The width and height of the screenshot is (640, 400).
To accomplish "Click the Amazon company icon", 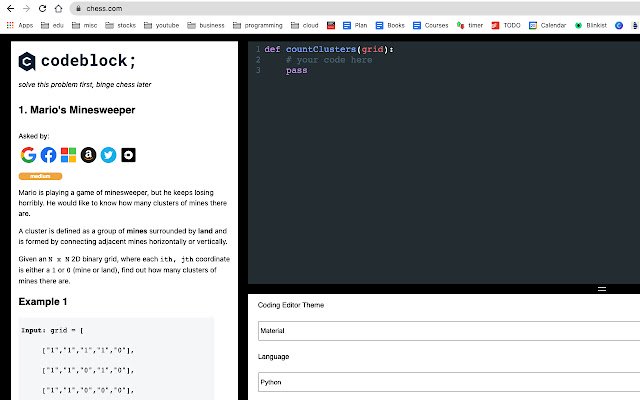I will (x=88, y=155).
